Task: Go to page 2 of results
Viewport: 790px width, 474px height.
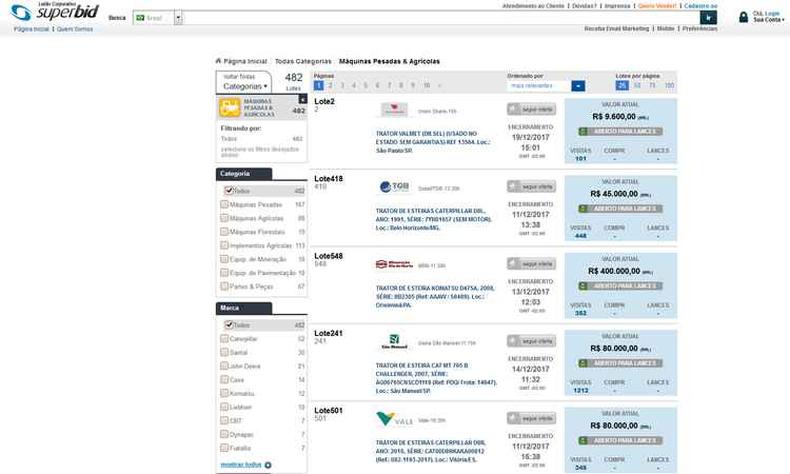Action: coord(331,85)
